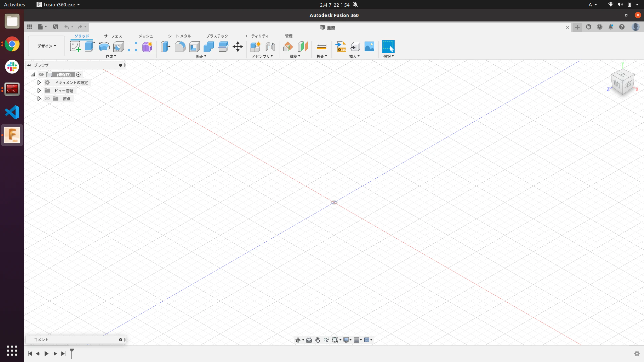Click the ViewCube front face
This screenshot has height=362, width=644.
point(616,84)
